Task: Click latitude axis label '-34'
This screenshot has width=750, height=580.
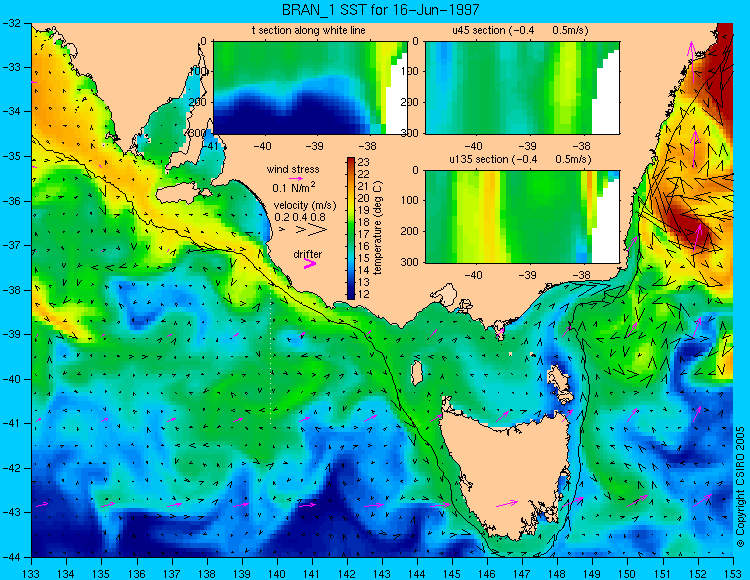Action: tap(13, 111)
